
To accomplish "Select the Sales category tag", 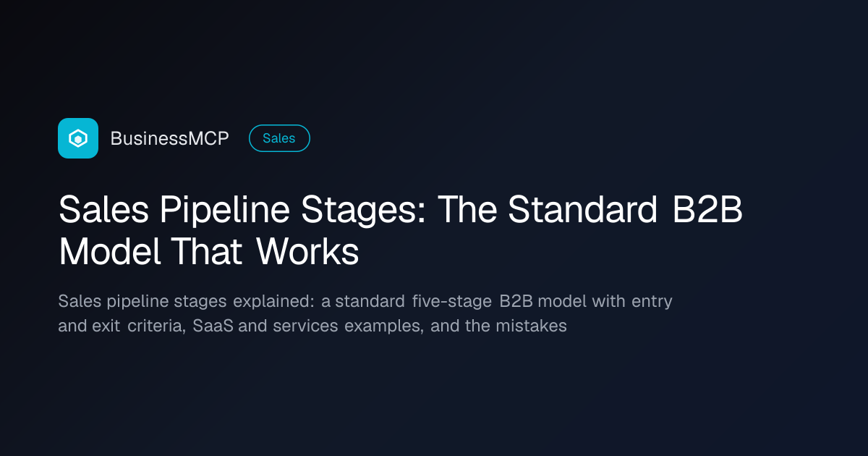I will tap(279, 138).
